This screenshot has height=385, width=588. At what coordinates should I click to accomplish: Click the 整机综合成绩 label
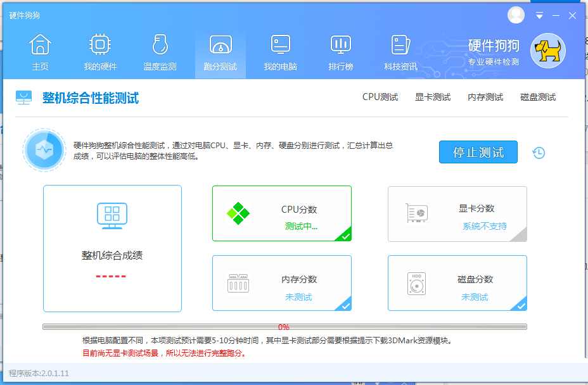[x=112, y=256]
